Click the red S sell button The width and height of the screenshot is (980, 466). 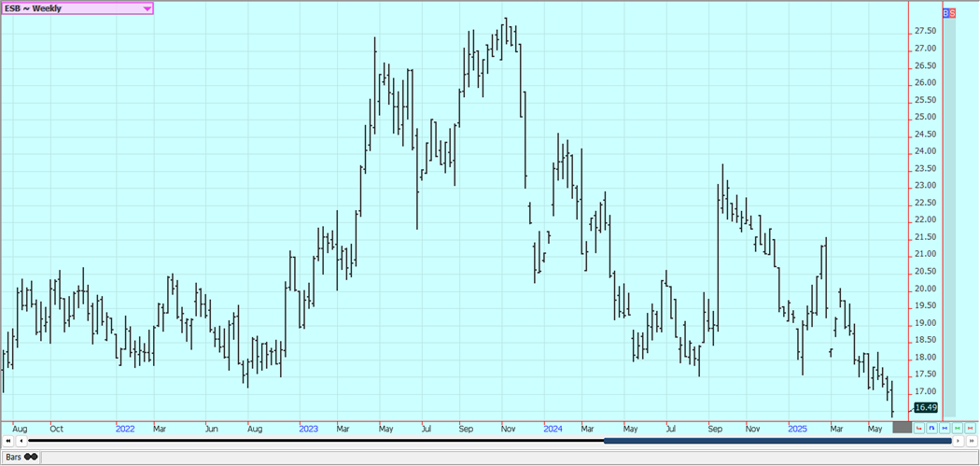tap(953, 12)
